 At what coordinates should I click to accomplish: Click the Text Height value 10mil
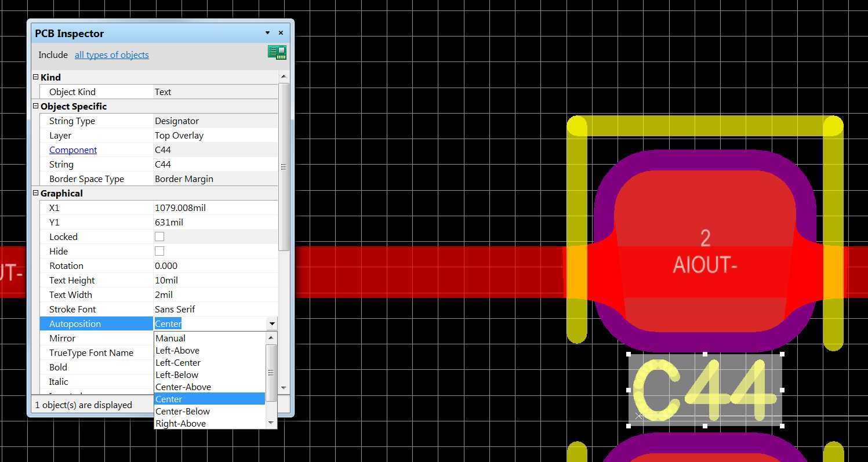tap(166, 280)
